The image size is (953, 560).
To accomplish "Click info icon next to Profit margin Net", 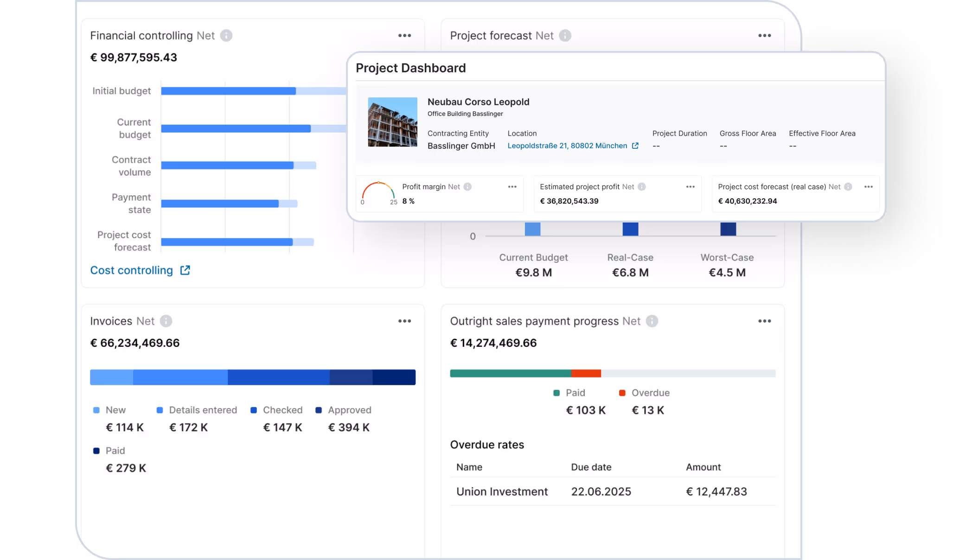I will pos(467,187).
